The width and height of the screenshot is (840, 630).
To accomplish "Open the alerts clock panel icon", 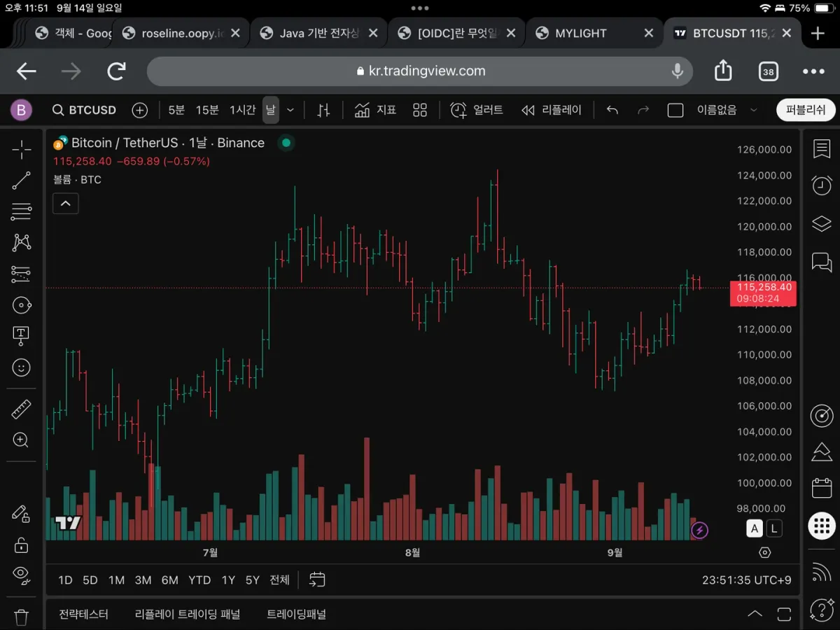I will tap(821, 185).
